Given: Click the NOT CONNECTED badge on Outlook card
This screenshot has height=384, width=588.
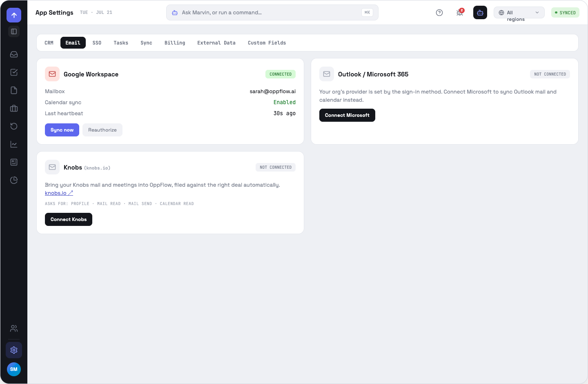Looking at the screenshot, I should (x=550, y=74).
